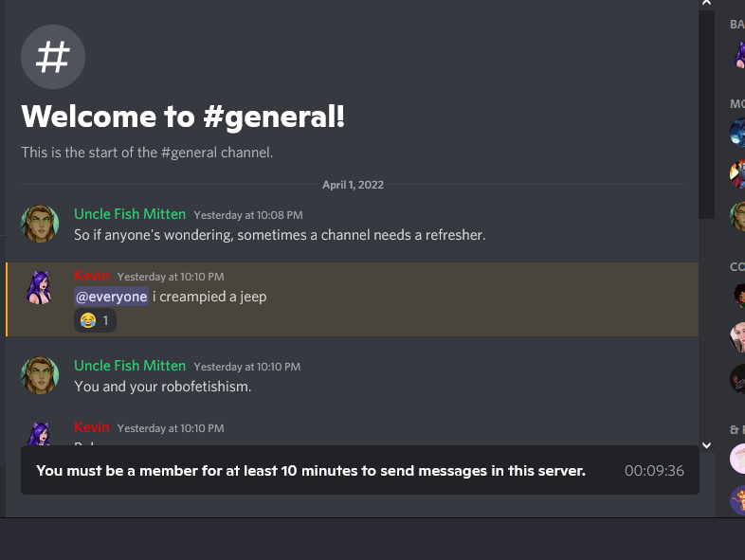Click the large hashtag channel icon

click(x=53, y=57)
